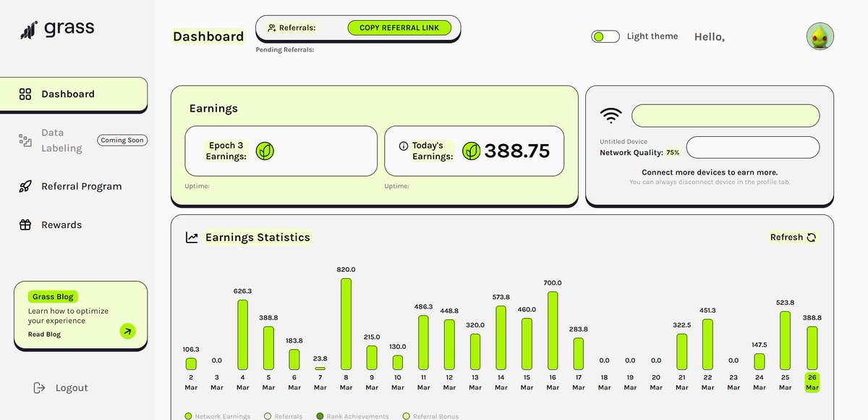This screenshot has width=868, height=420.
Task: Click the Data Labeling icon
Action: tap(25, 140)
